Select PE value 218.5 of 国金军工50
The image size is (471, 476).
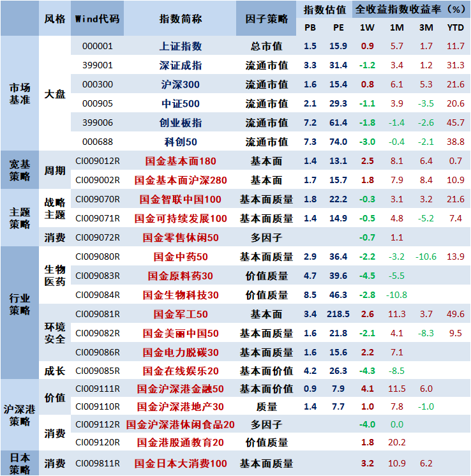(x=338, y=314)
